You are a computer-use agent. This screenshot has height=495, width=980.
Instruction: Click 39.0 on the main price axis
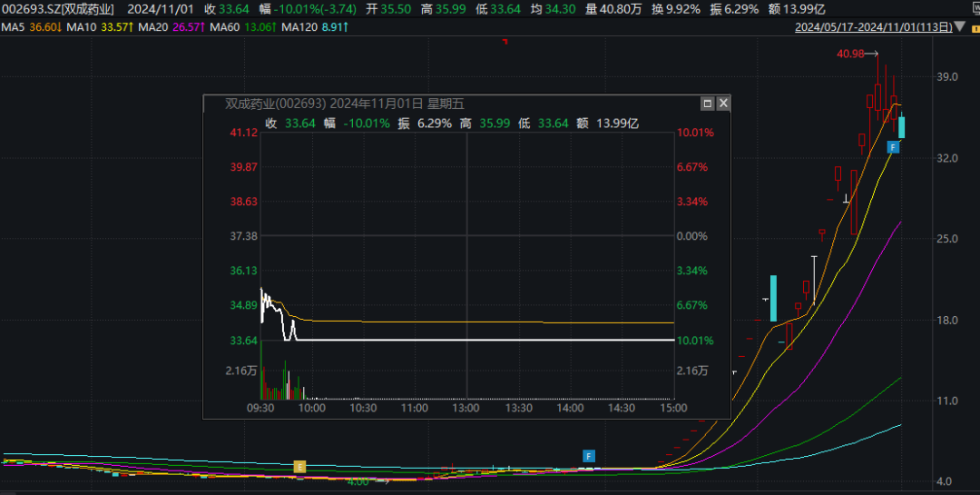click(946, 77)
